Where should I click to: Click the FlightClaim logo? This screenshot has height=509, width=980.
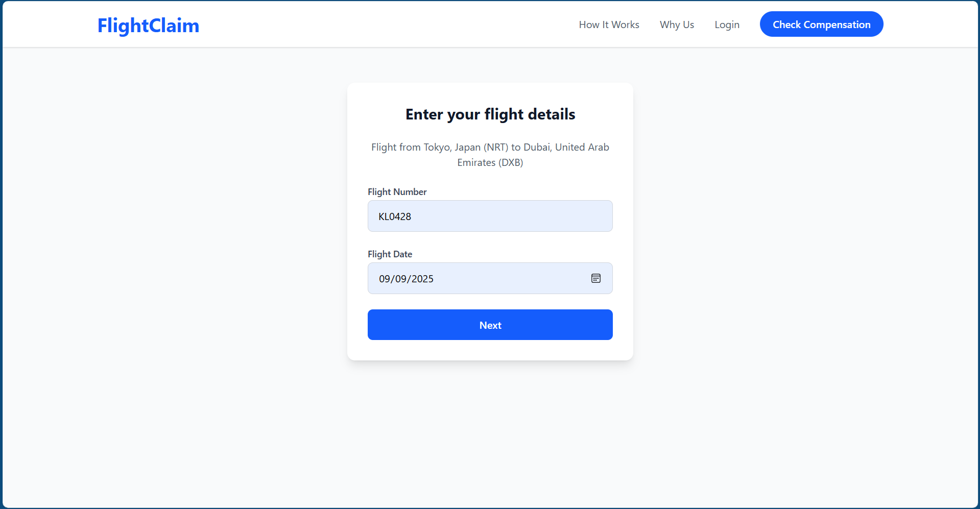point(148,25)
